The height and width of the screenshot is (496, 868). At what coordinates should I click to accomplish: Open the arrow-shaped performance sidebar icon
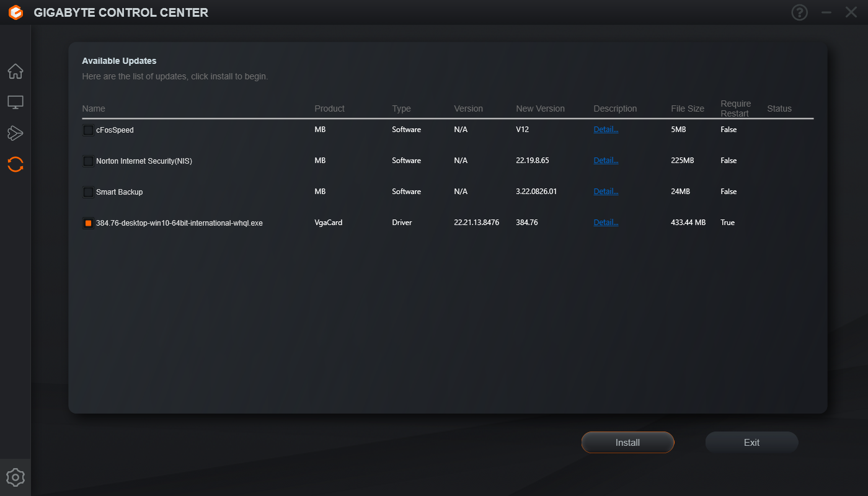15,133
